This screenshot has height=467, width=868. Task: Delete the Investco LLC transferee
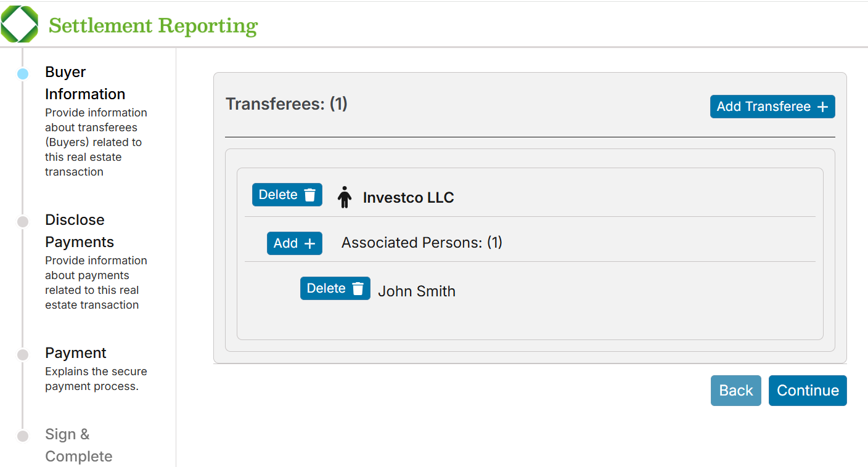[287, 195]
